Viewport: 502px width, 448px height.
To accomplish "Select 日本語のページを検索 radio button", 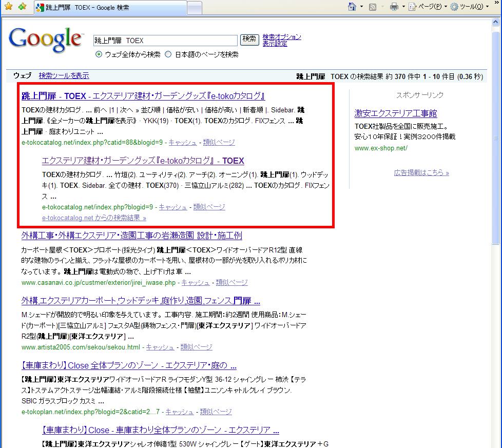I will [x=168, y=54].
